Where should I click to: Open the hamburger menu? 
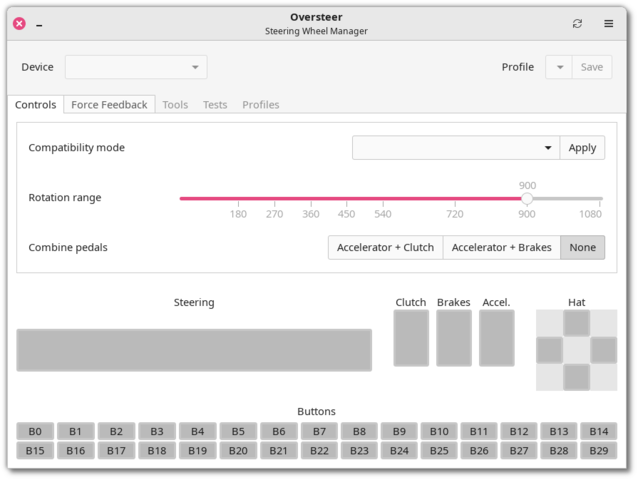(608, 24)
